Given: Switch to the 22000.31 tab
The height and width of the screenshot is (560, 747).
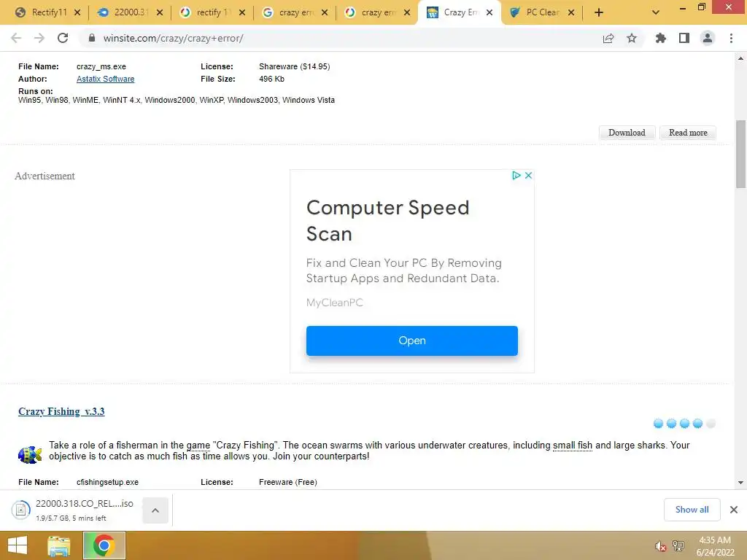Looking at the screenshot, I should pos(125,13).
